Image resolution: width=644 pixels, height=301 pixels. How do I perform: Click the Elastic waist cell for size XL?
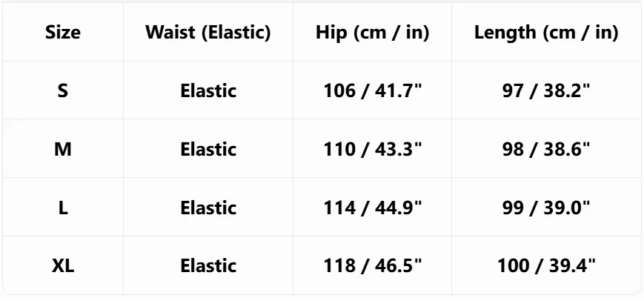tap(208, 266)
